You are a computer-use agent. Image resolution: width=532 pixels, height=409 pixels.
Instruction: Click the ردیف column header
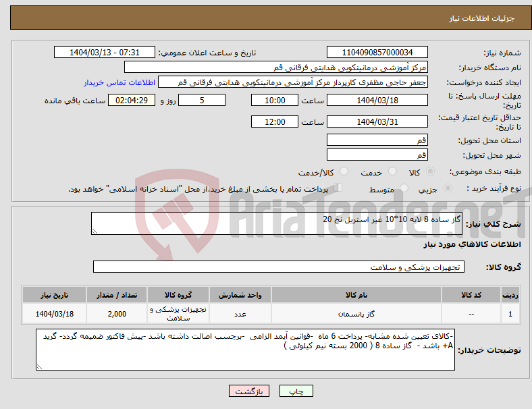(x=510, y=295)
